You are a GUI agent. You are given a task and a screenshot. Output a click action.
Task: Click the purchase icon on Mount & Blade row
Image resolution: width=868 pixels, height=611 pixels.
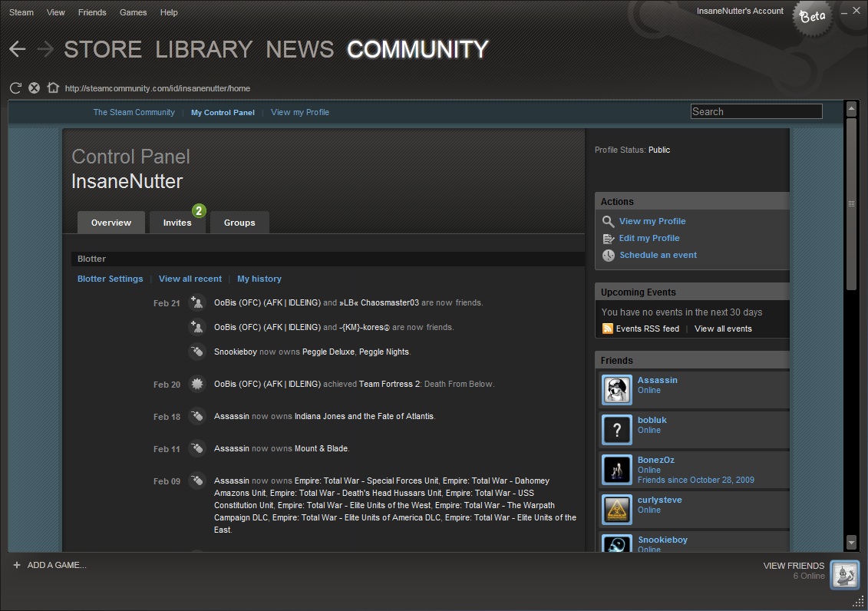pos(196,448)
